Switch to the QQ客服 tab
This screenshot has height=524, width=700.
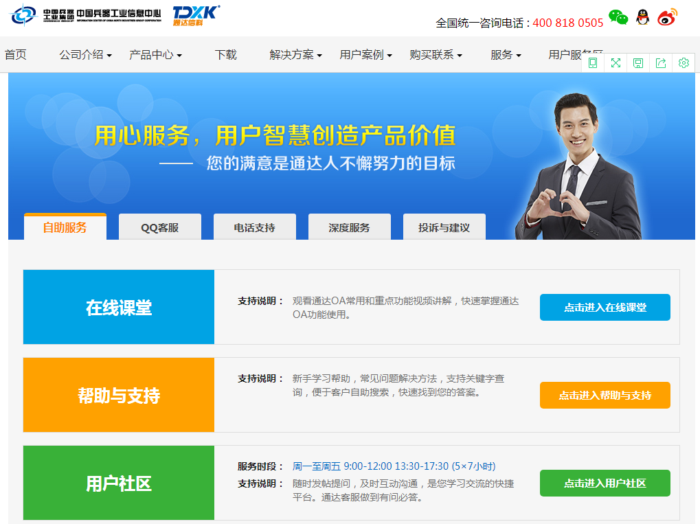pyautogui.click(x=160, y=228)
